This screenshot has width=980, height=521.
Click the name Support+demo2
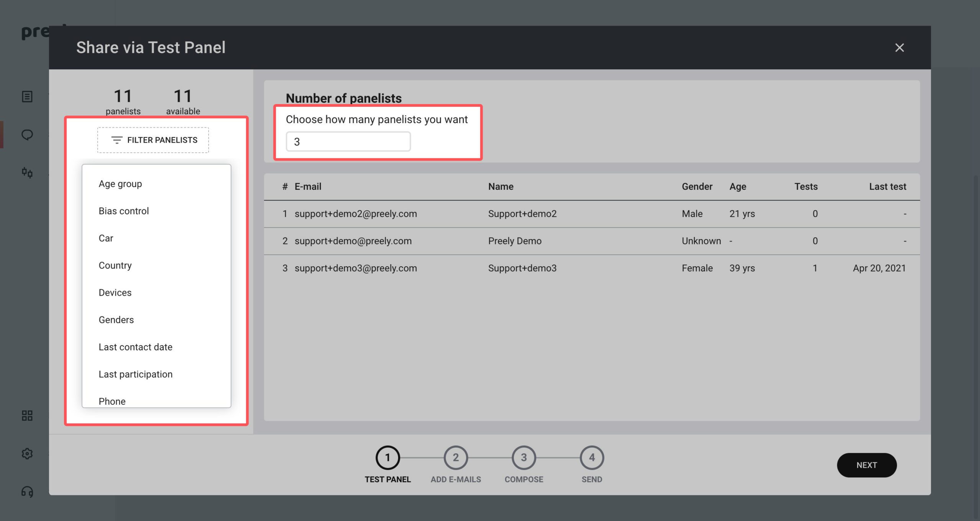pyautogui.click(x=522, y=214)
